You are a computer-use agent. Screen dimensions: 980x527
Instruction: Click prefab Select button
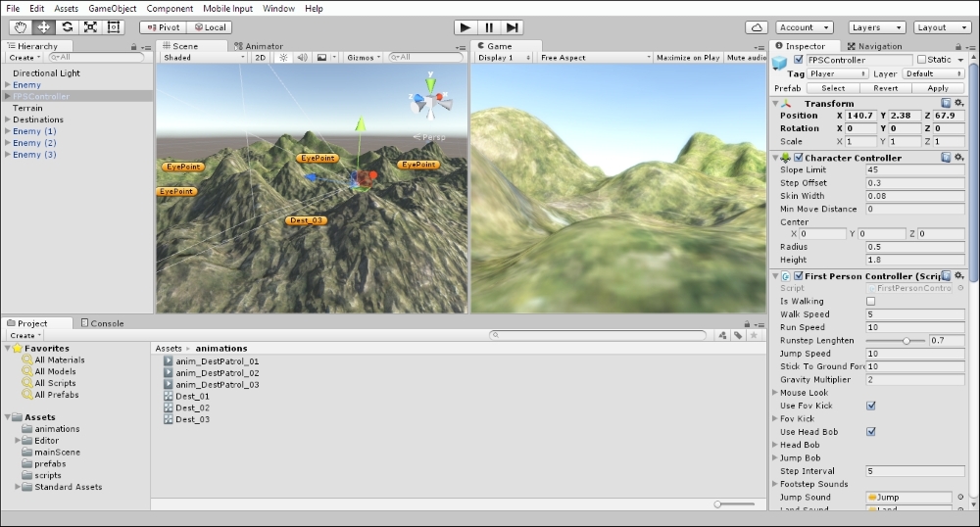pyautogui.click(x=833, y=88)
